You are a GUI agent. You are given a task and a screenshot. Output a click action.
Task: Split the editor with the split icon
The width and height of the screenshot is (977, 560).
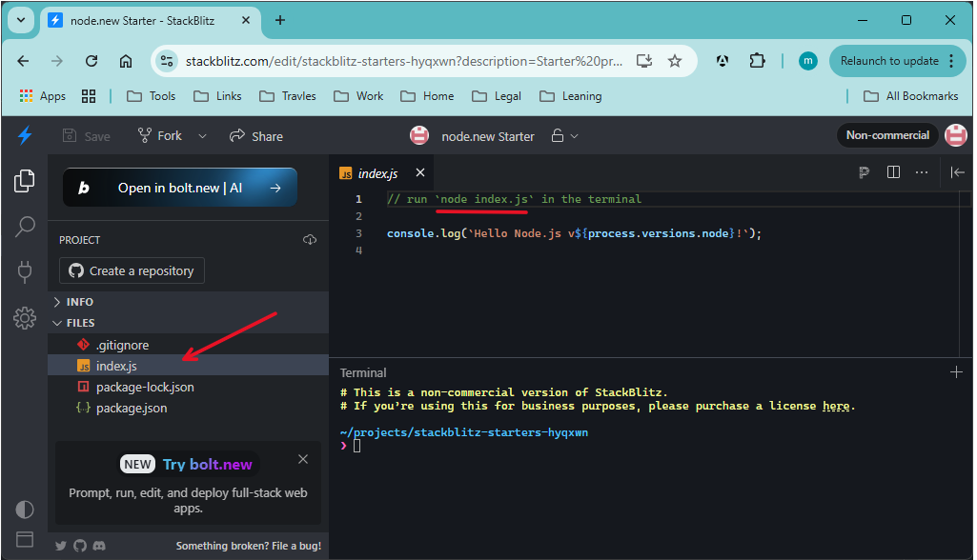893,172
